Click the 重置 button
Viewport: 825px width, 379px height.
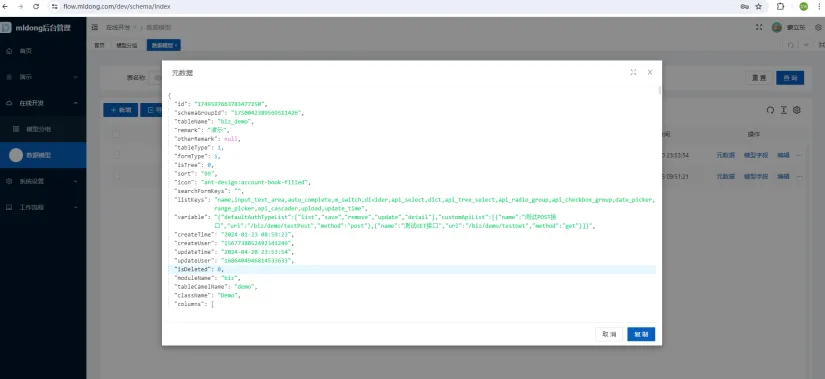coord(759,78)
